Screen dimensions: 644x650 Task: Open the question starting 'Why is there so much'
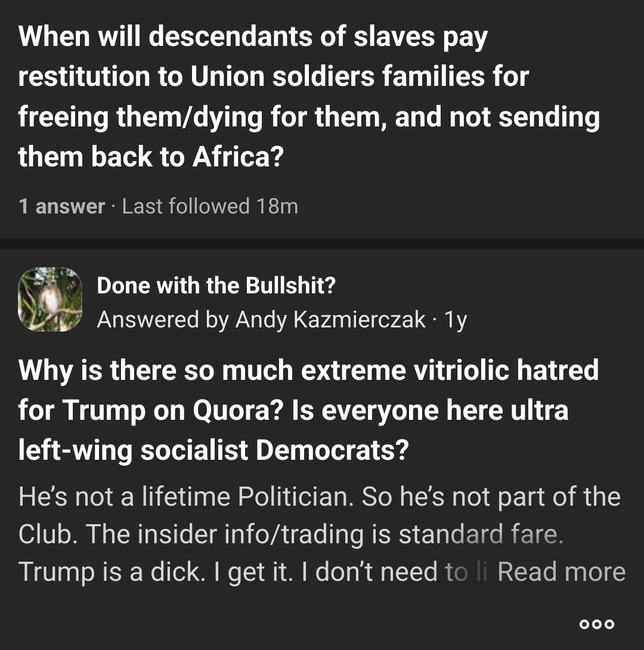(x=308, y=370)
